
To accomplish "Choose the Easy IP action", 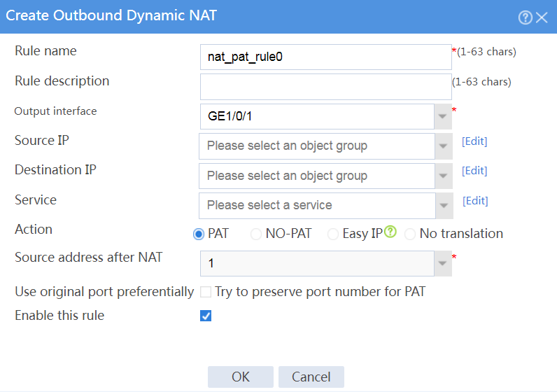I will click(333, 234).
